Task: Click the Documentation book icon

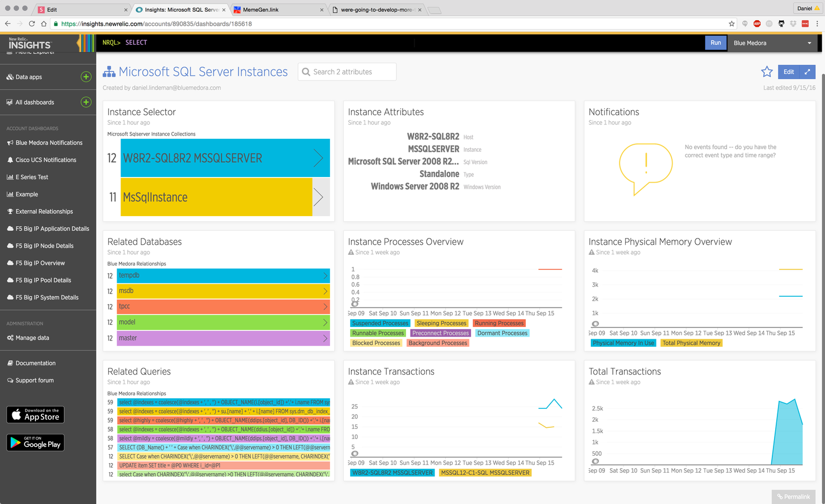Action: pyautogui.click(x=10, y=363)
